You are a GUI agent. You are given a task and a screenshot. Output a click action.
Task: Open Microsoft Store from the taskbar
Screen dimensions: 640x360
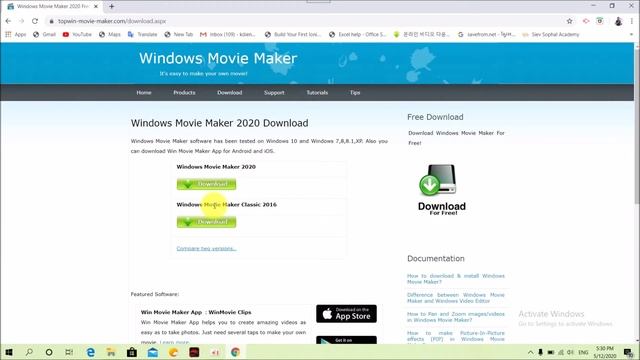point(132,352)
